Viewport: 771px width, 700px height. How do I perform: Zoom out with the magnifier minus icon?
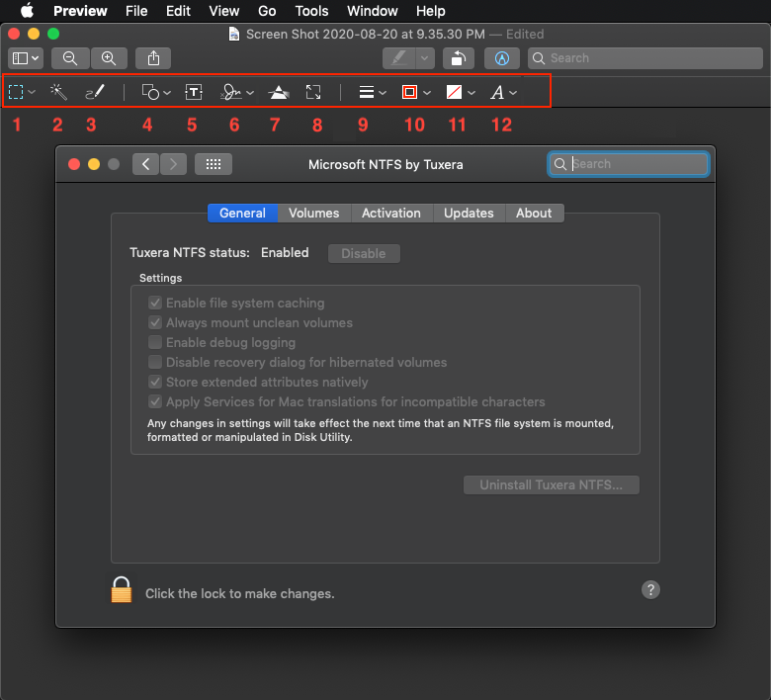(x=70, y=58)
